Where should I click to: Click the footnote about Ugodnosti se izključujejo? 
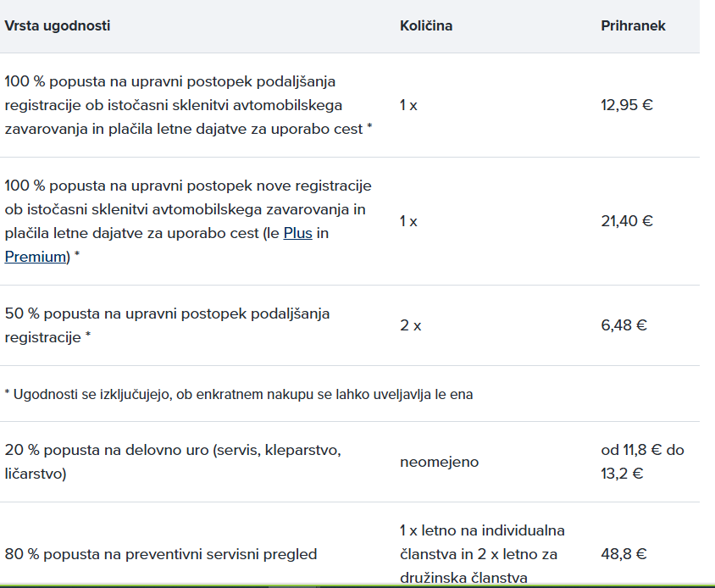[x=239, y=394]
